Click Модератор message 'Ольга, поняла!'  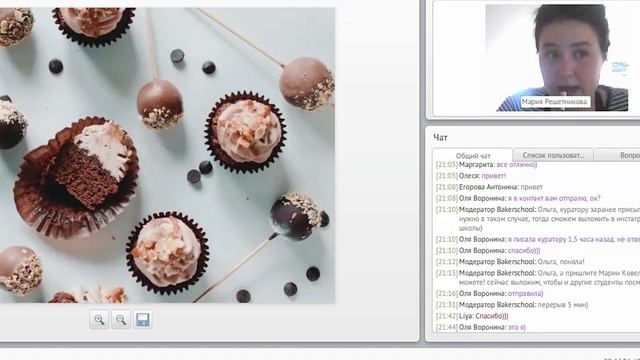[510, 262]
